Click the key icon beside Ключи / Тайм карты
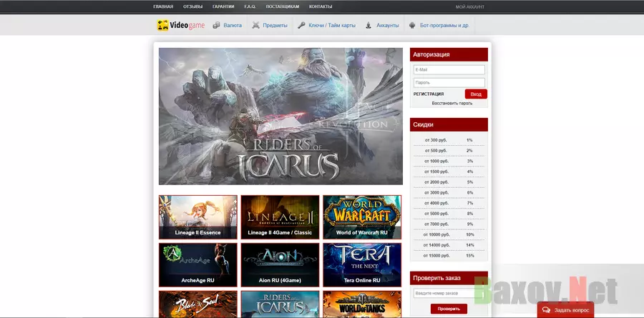644x318 pixels. [301, 26]
